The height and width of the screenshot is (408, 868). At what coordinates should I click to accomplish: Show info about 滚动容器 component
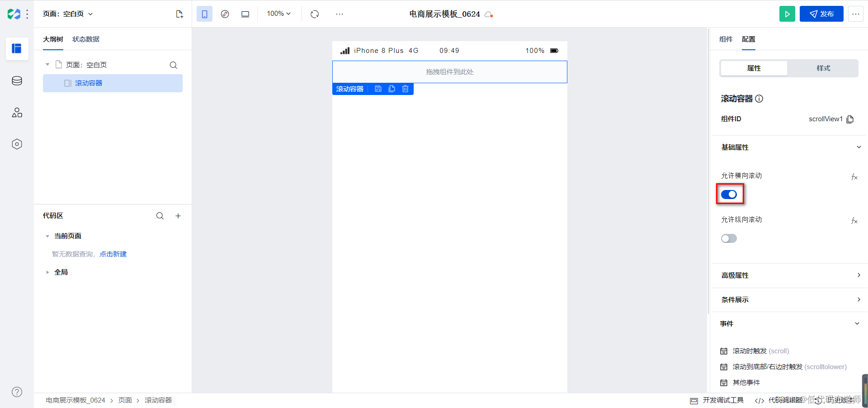759,99
